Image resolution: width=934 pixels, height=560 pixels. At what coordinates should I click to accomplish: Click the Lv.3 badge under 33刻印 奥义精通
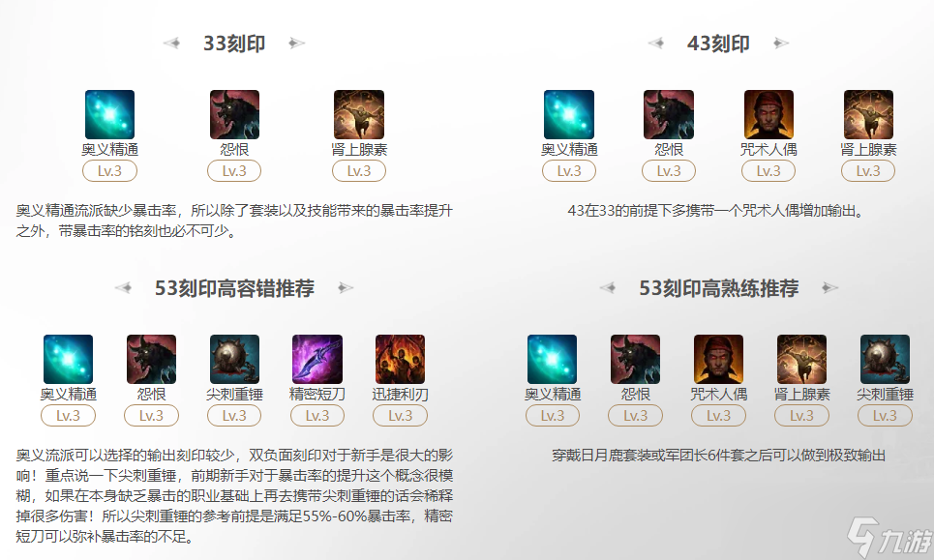(109, 171)
